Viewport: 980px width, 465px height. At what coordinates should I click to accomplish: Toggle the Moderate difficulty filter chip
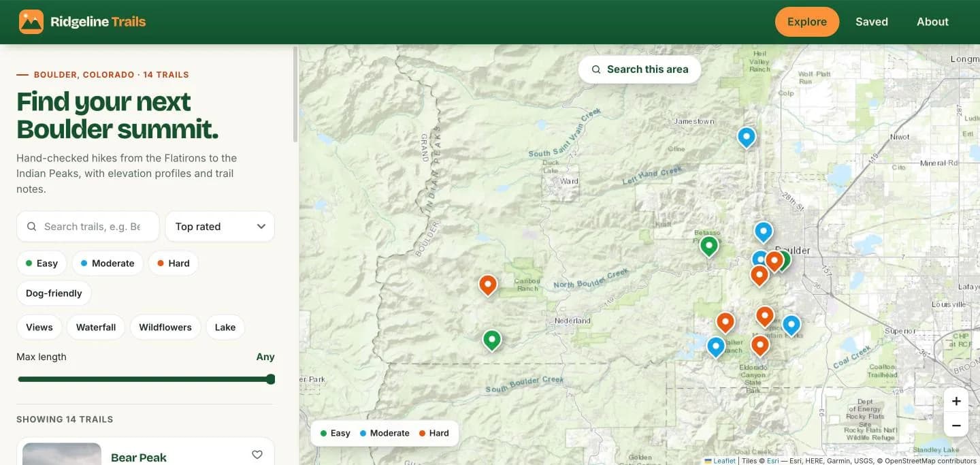click(x=108, y=263)
